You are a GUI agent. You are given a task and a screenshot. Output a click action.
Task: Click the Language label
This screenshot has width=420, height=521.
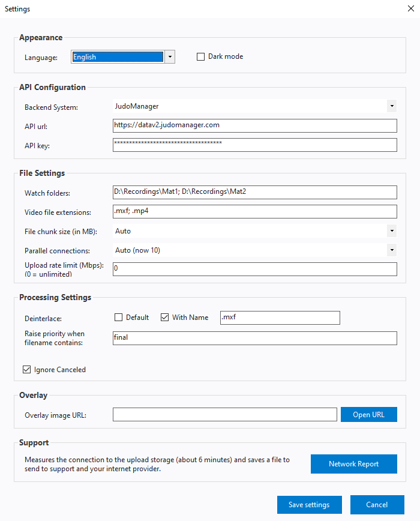[x=41, y=58]
